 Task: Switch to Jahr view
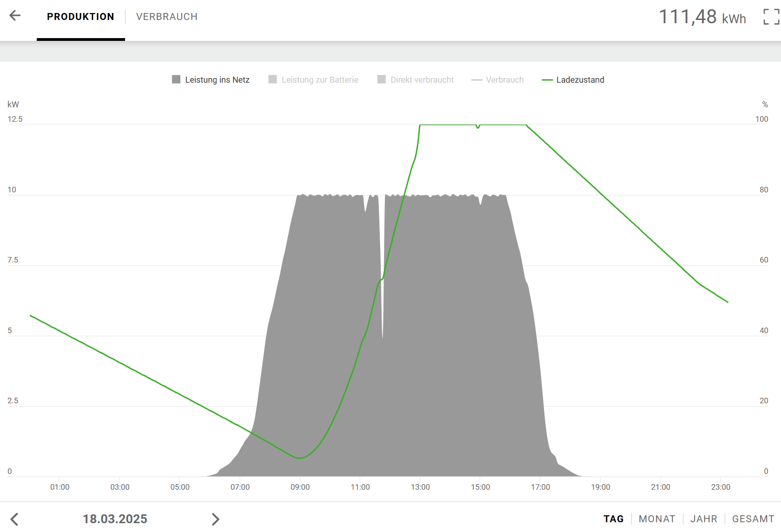point(703,519)
